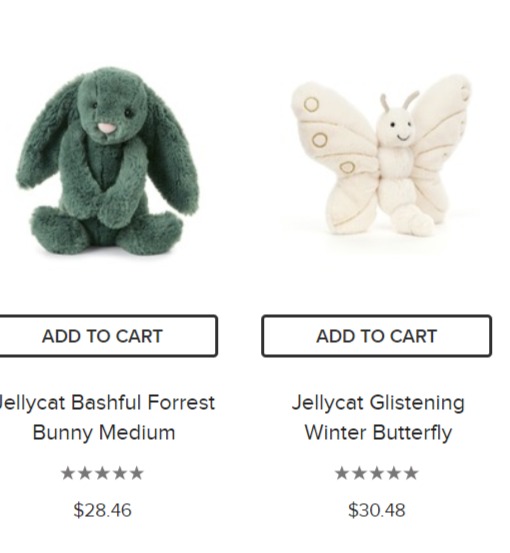Click the $30.48 price
The width and height of the screenshot is (510, 553).
click(x=377, y=510)
